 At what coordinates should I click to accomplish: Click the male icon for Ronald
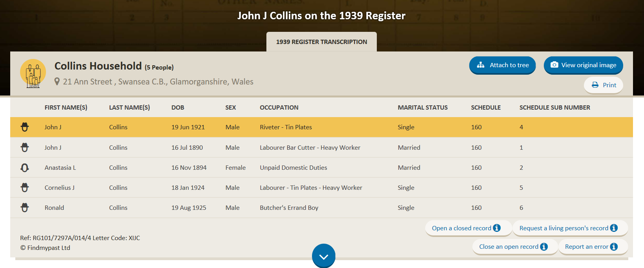pyautogui.click(x=25, y=207)
